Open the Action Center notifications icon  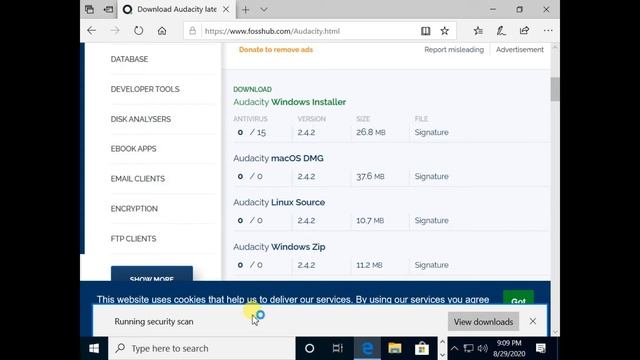pos(541,348)
